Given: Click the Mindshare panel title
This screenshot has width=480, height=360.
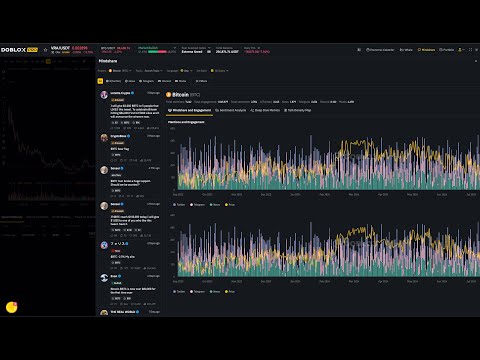Looking at the screenshot, I should pos(108,61).
